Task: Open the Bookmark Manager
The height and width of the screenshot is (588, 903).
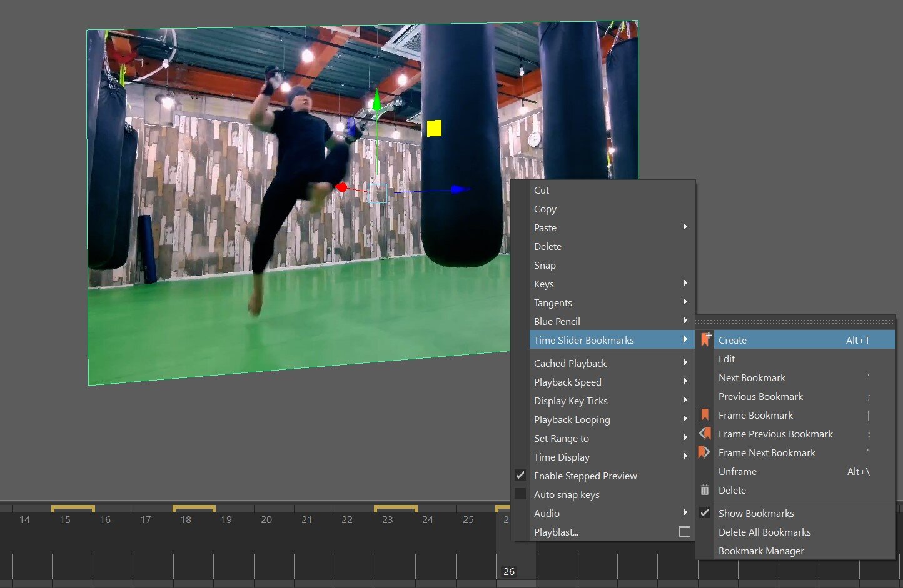Action: pos(761,551)
